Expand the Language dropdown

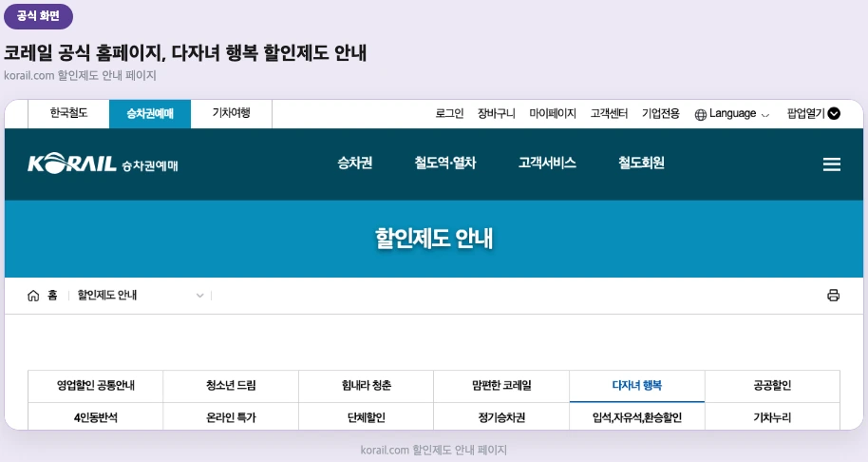(765, 115)
